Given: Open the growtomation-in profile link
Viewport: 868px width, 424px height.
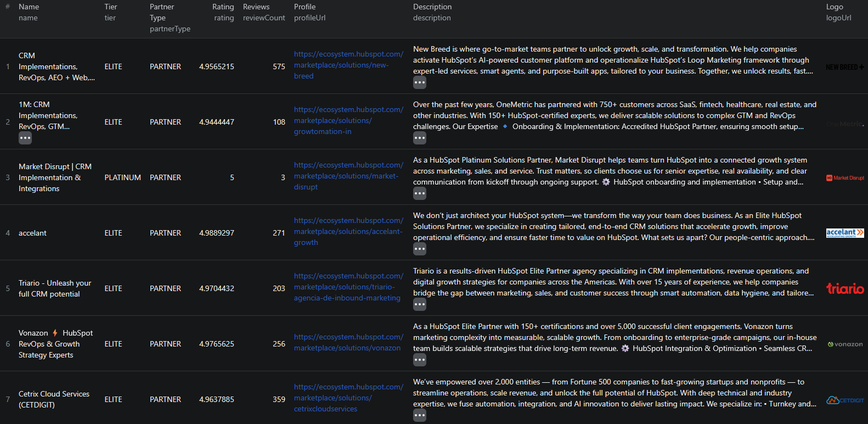Looking at the screenshot, I should click(x=348, y=121).
